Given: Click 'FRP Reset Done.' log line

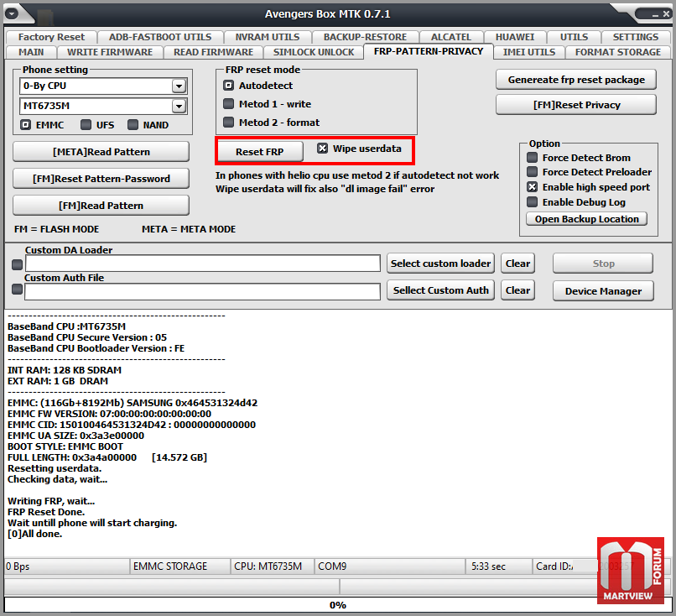Looking at the screenshot, I should coord(46,512).
